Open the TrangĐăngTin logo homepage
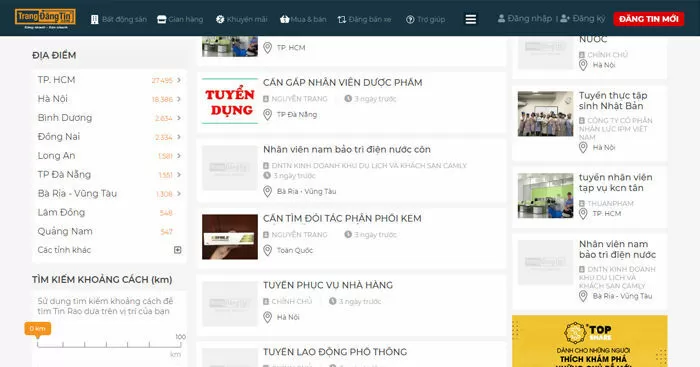Image resolution: width=700 pixels, height=367 pixels. 45,18
